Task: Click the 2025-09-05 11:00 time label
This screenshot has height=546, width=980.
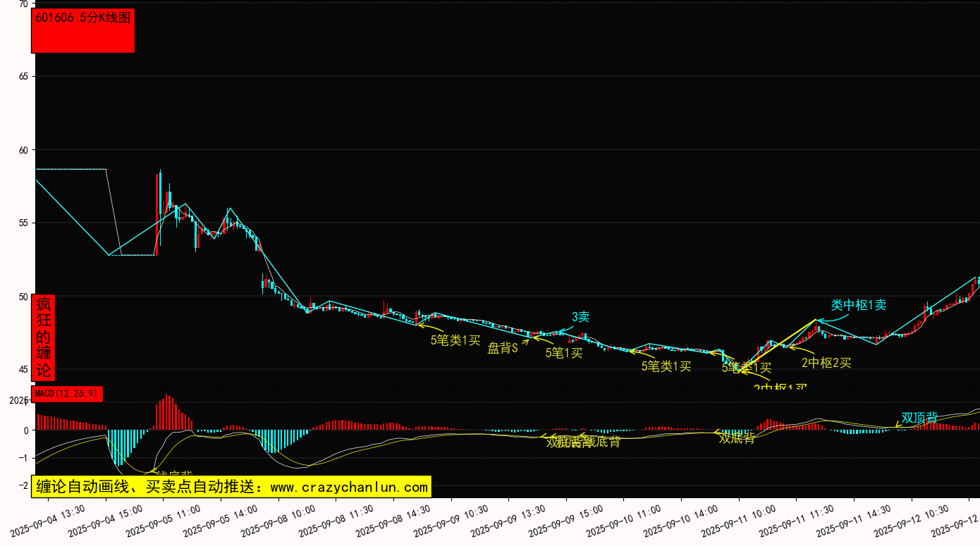Action: point(164,520)
